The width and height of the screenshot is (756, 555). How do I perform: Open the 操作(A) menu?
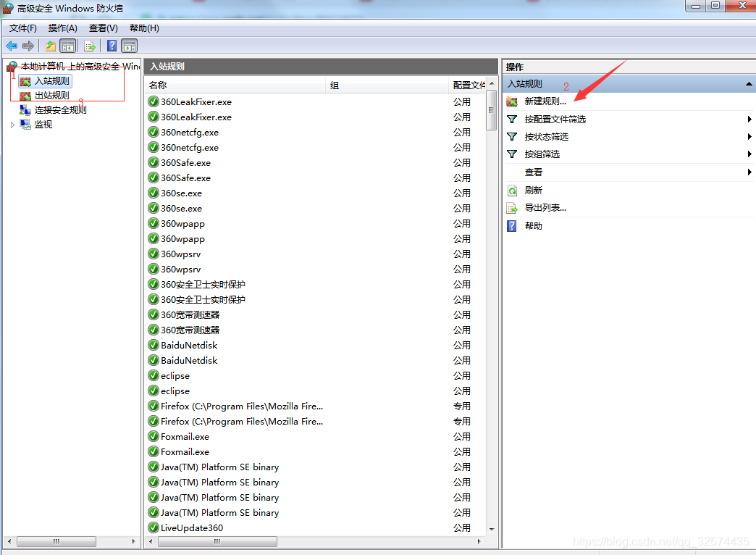click(63, 28)
